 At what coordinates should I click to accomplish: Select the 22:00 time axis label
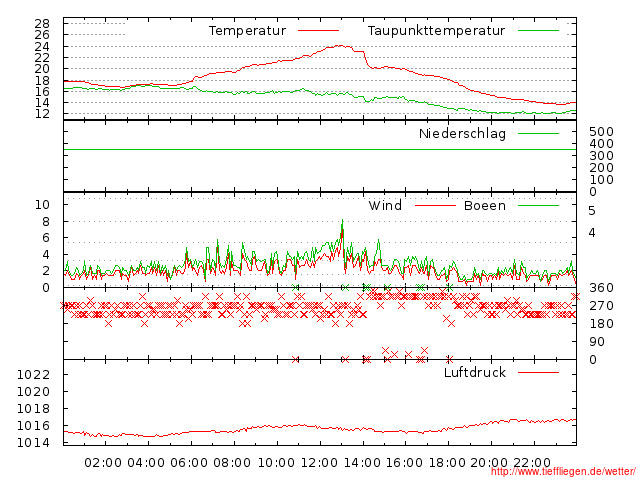tap(532, 463)
